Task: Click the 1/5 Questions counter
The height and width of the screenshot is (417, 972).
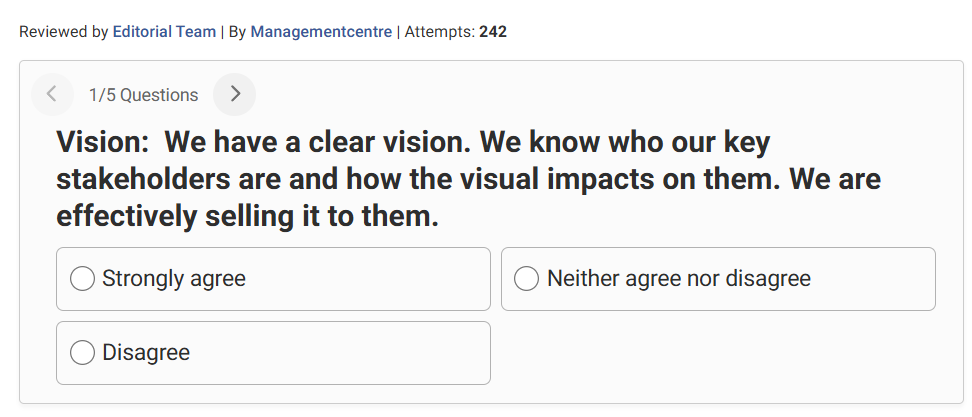Action: pyautogui.click(x=143, y=95)
